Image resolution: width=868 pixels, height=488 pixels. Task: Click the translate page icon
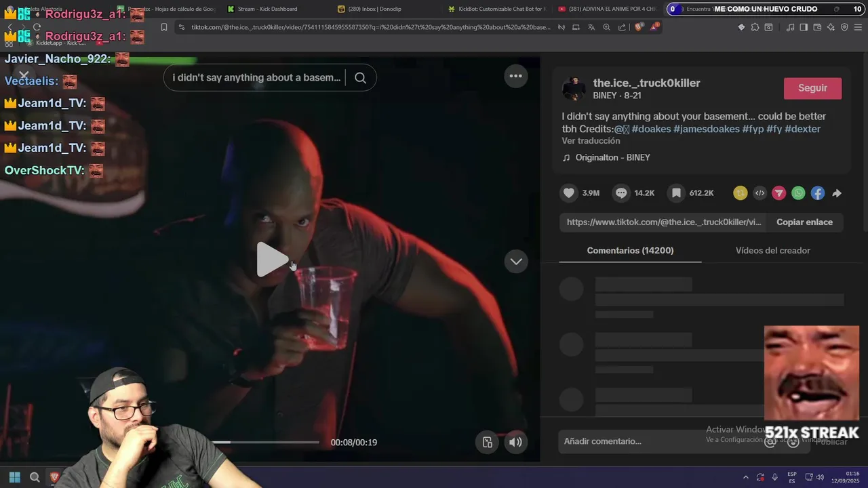coord(591,27)
